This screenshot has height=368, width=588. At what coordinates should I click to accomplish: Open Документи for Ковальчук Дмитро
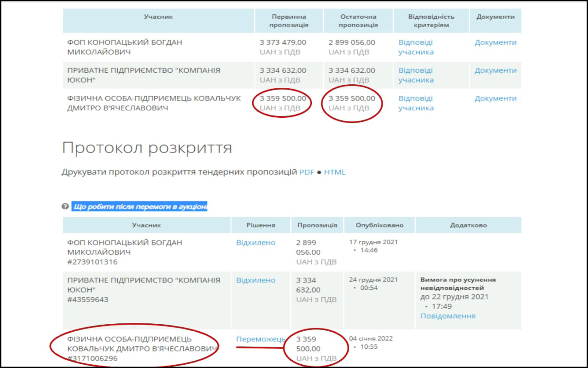(495, 98)
